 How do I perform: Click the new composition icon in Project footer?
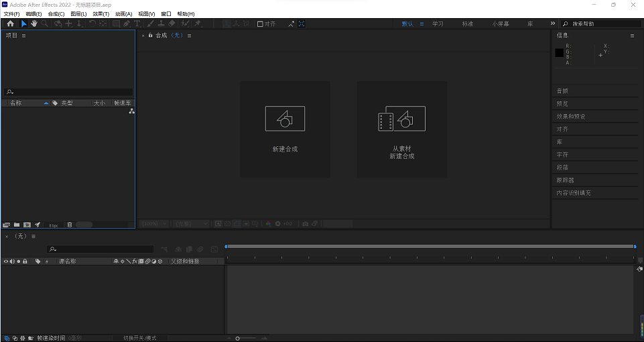27,225
